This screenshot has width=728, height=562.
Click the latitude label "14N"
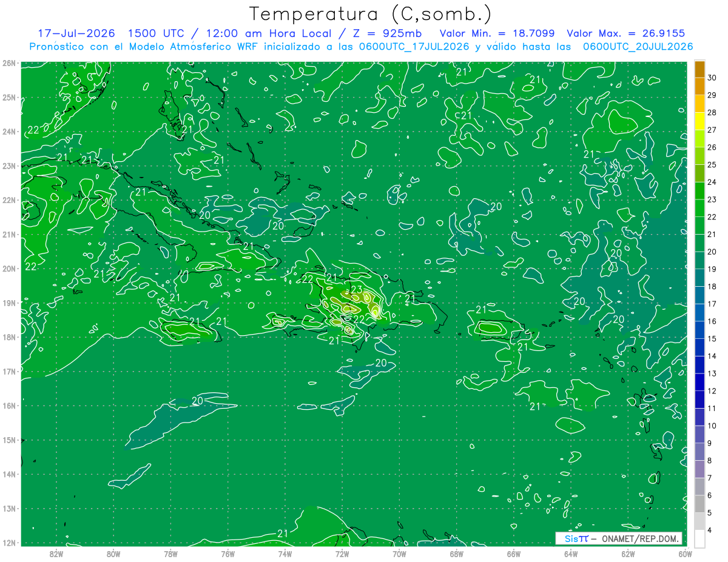[x=8, y=474]
